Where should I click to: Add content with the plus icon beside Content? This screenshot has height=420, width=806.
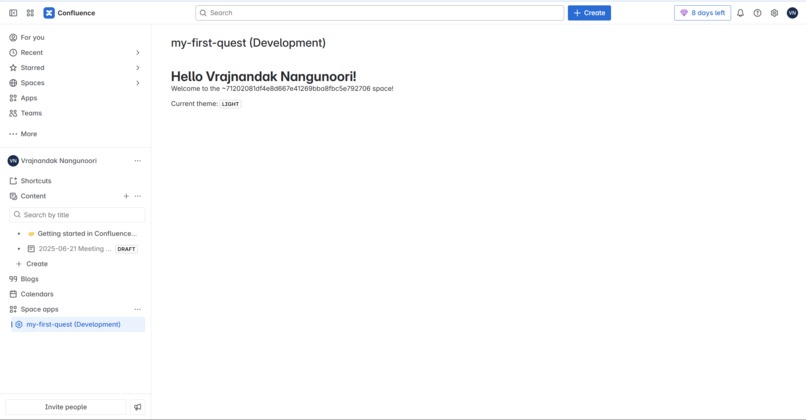pos(126,196)
